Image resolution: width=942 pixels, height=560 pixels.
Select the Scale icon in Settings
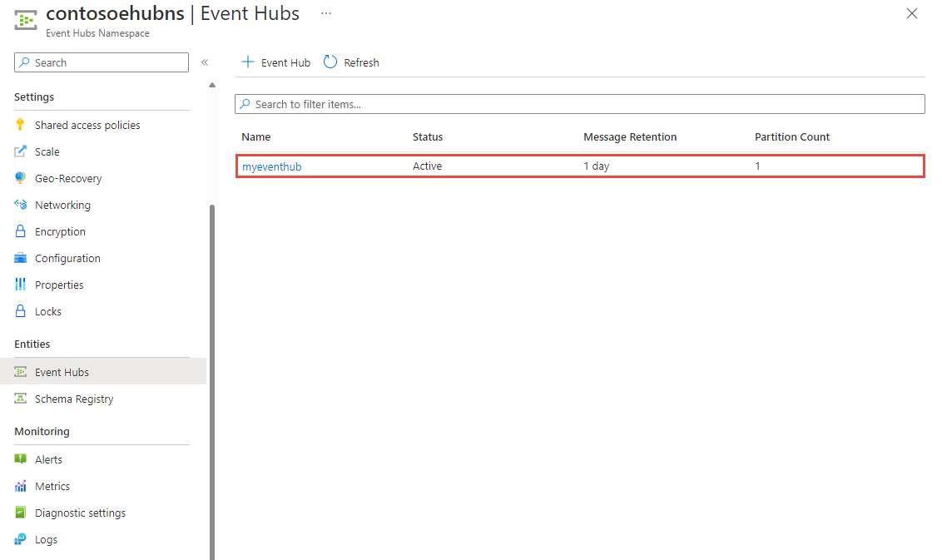click(x=21, y=151)
